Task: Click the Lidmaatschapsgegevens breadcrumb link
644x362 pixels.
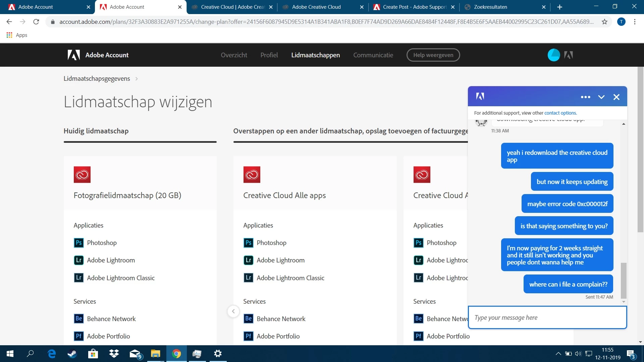Action: (97, 78)
